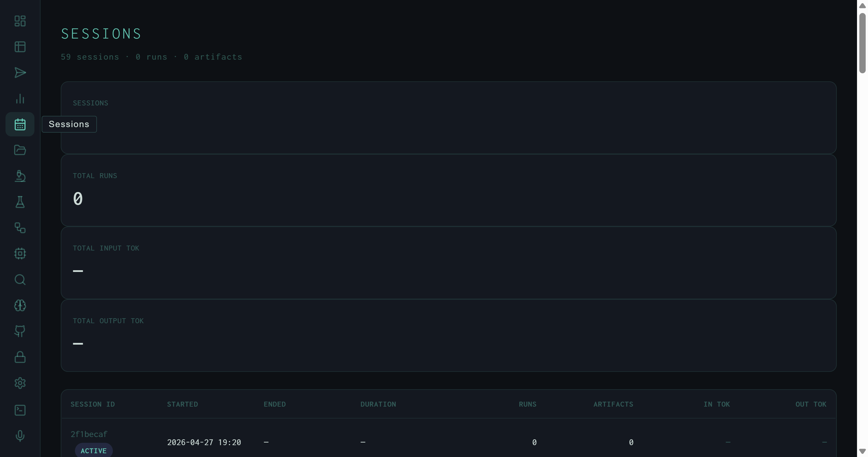This screenshot has width=868, height=457.
Task: Click the TOTAL RUNS stat card label
Action: click(95, 176)
